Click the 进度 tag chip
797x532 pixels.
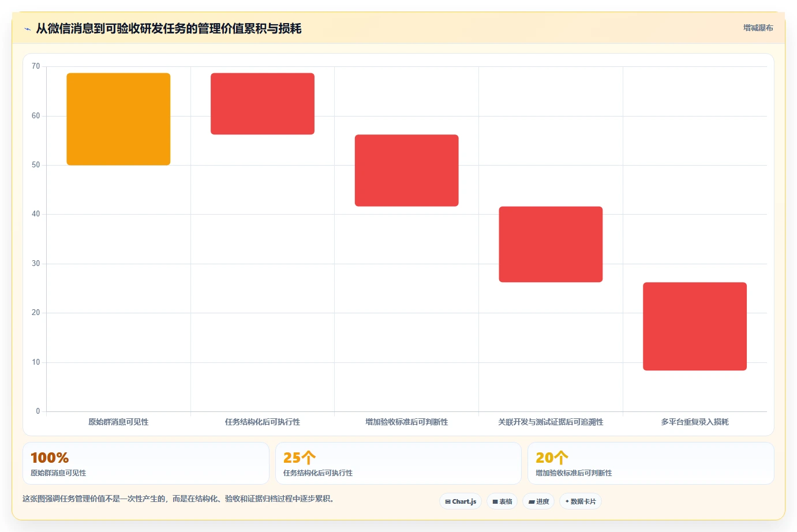[538, 501]
